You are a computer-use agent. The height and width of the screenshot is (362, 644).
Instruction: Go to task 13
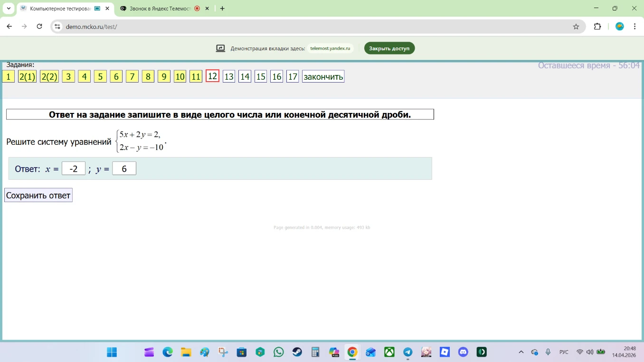click(x=229, y=76)
